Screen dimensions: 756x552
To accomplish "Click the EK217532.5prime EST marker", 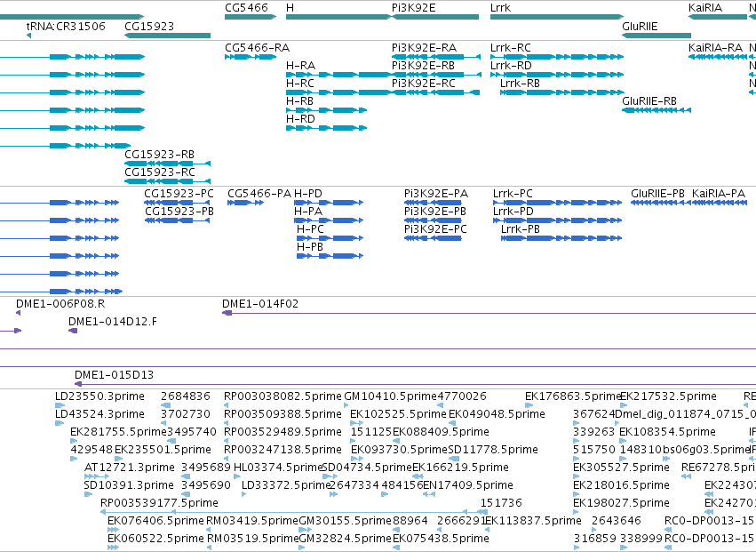I will [x=623, y=405].
